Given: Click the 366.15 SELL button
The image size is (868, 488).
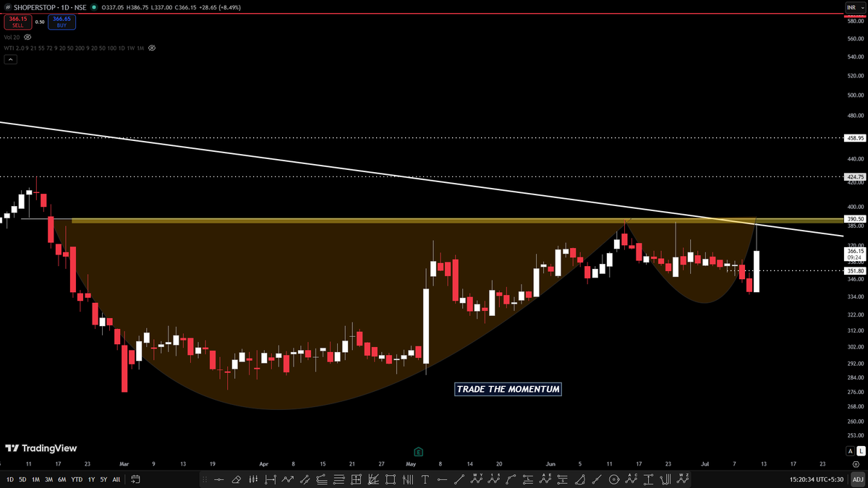Looking at the screenshot, I should pyautogui.click(x=18, y=22).
